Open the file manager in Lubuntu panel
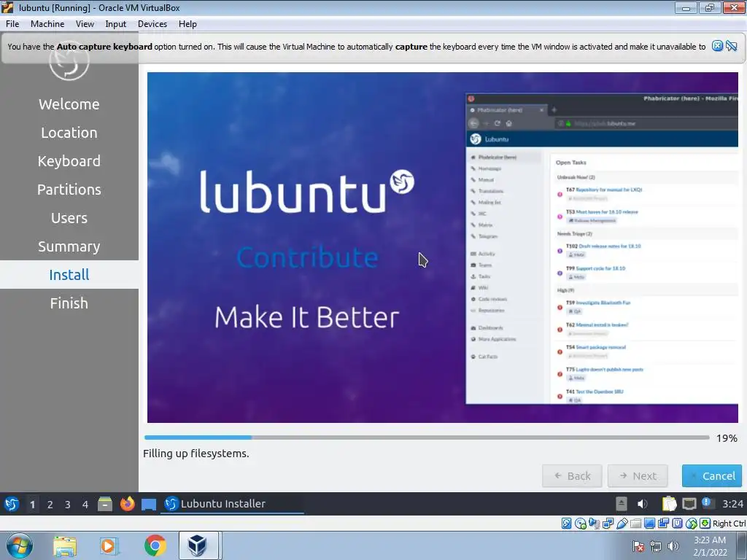 (x=105, y=504)
